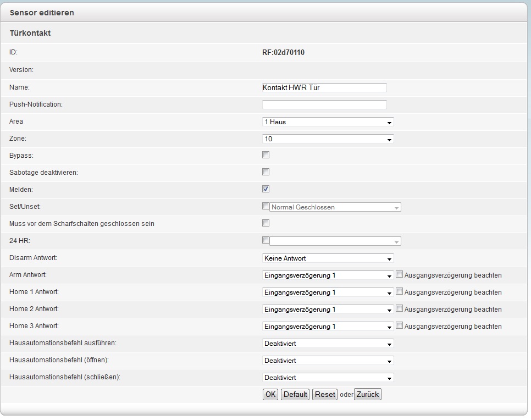Uncheck the Melden checkbox
The width and height of the screenshot is (531, 420).
(266, 189)
